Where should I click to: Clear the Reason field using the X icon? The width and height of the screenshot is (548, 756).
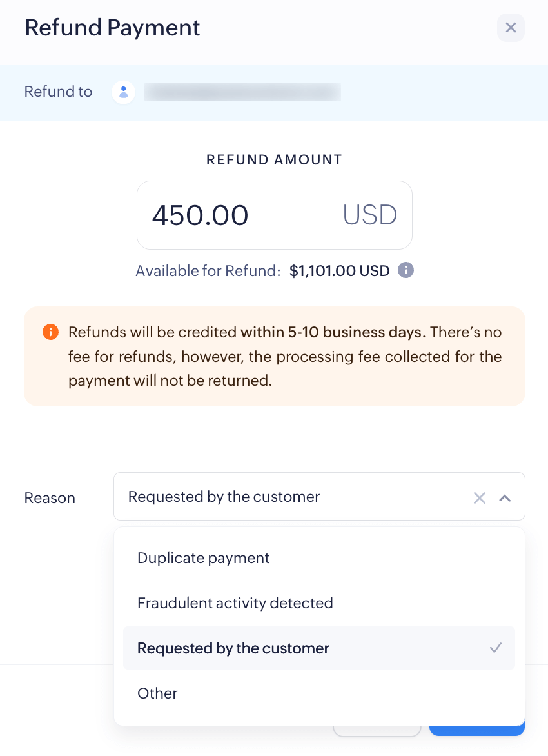(x=480, y=497)
